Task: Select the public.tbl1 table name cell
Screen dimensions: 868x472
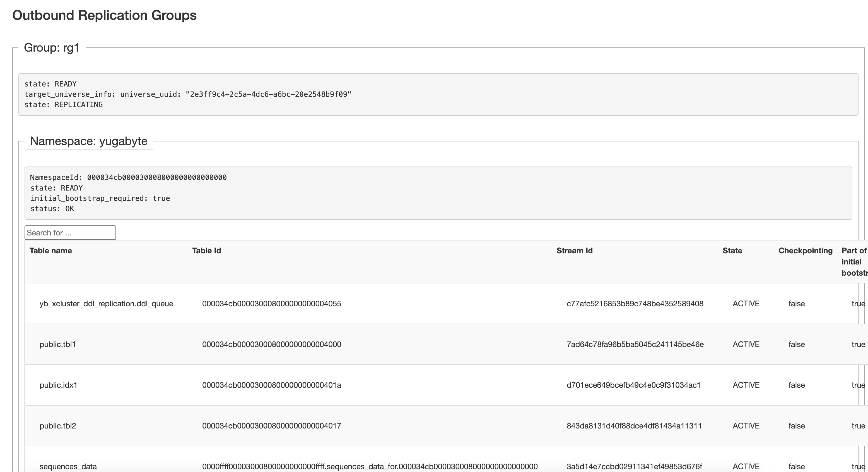Action: (58, 344)
